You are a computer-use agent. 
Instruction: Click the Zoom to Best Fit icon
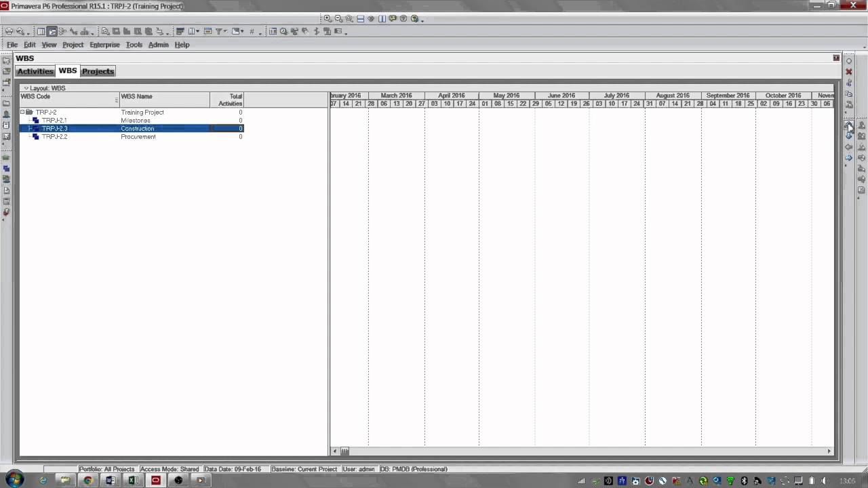pyautogui.click(x=349, y=18)
